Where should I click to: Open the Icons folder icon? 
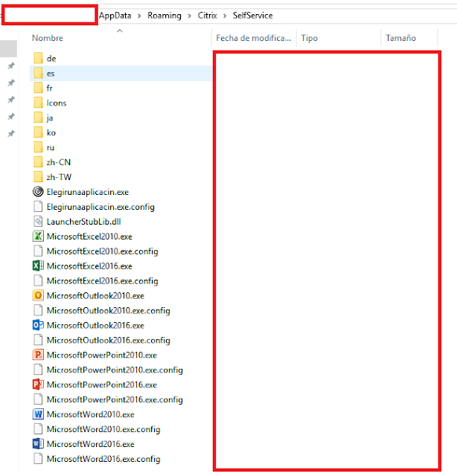point(38,103)
